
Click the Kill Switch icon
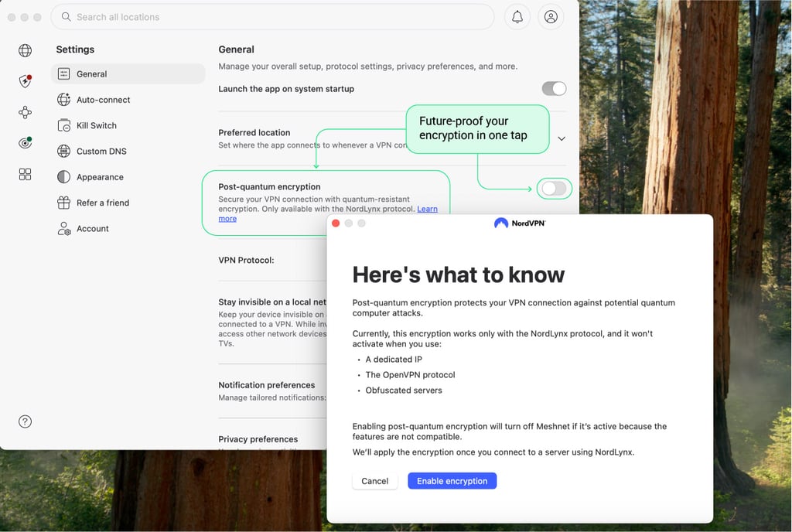tap(64, 125)
